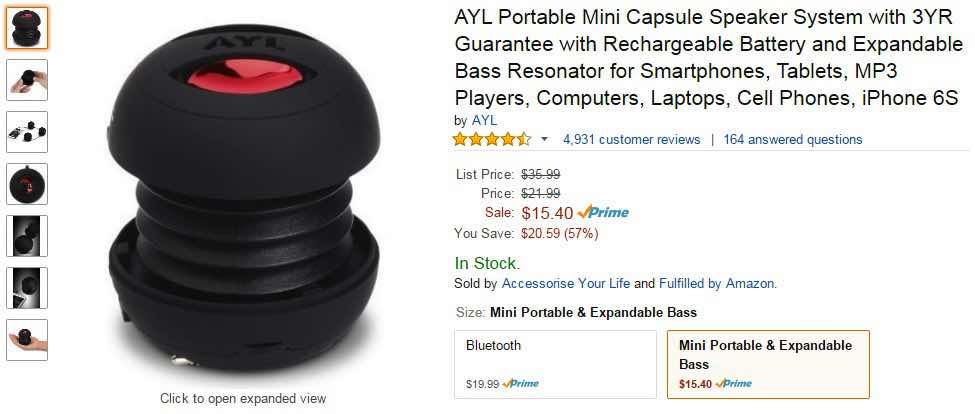Image resolution: width=975 pixels, height=414 pixels.
Task: Open last thumbnail of speaker in palm
Action: pyautogui.click(x=27, y=340)
